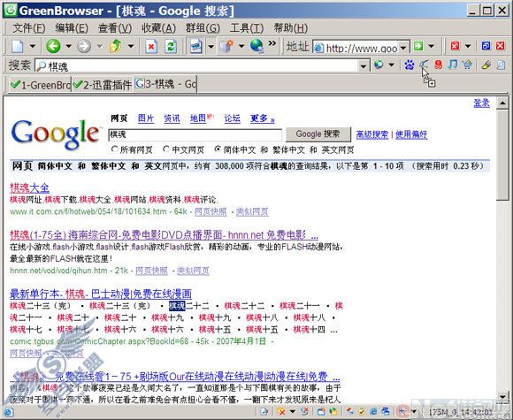Click the music note search icon

(453, 65)
